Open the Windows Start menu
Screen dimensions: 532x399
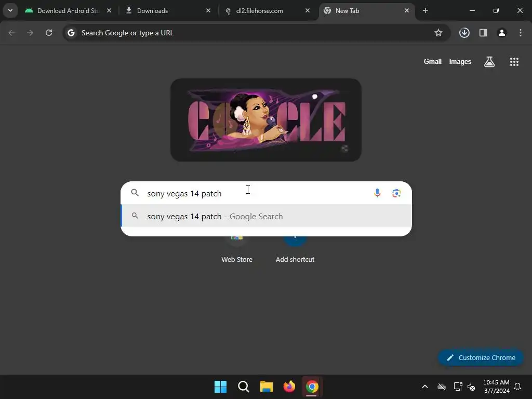coord(220,387)
